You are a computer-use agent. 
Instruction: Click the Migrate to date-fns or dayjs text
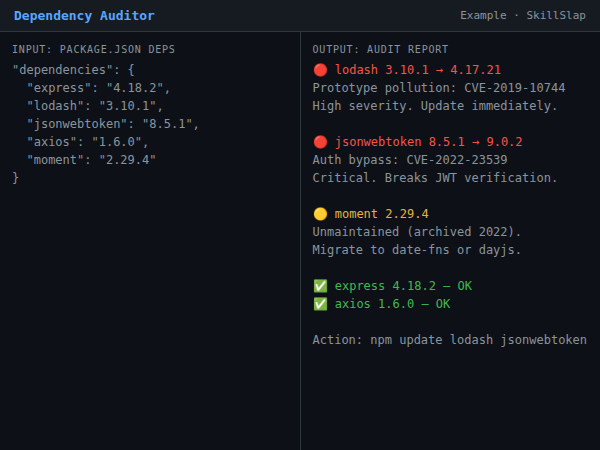[x=416, y=250]
